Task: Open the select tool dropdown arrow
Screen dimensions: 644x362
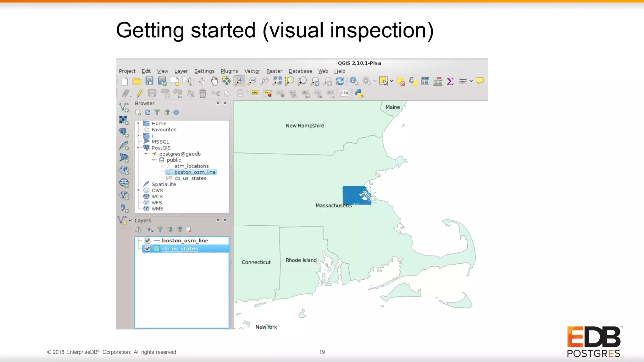Action: coord(391,81)
